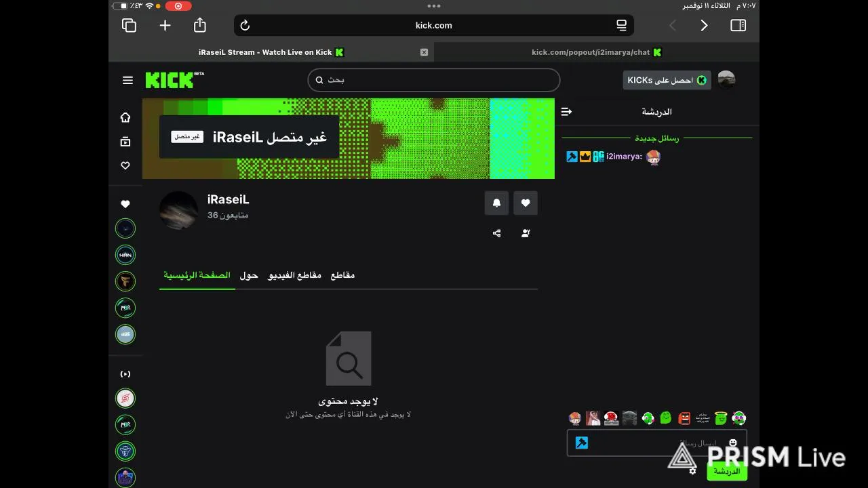
Task: Open iRaseiL profile picture
Action: (x=178, y=210)
